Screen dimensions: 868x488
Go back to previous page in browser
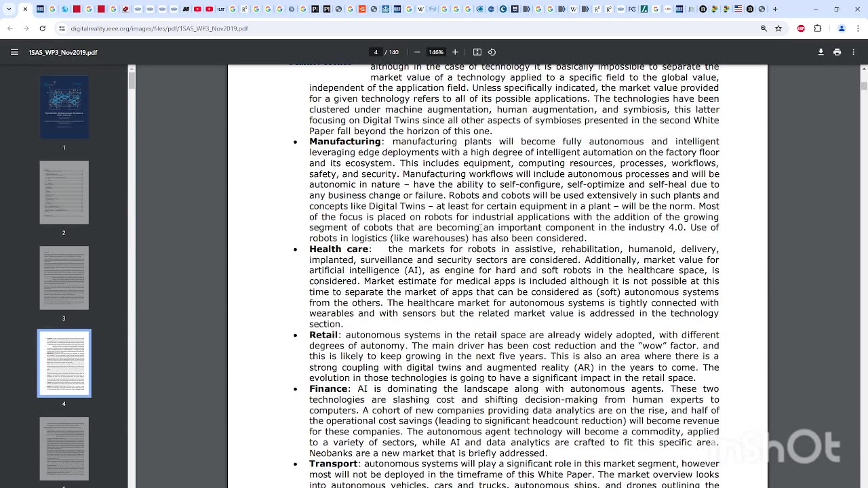(x=9, y=28)
